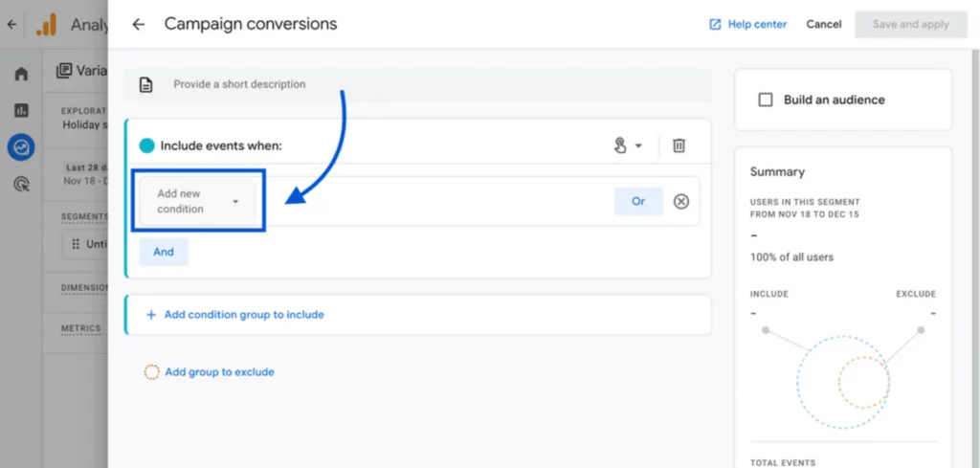
Task: Click the And button
Action: tap(164, 252)
